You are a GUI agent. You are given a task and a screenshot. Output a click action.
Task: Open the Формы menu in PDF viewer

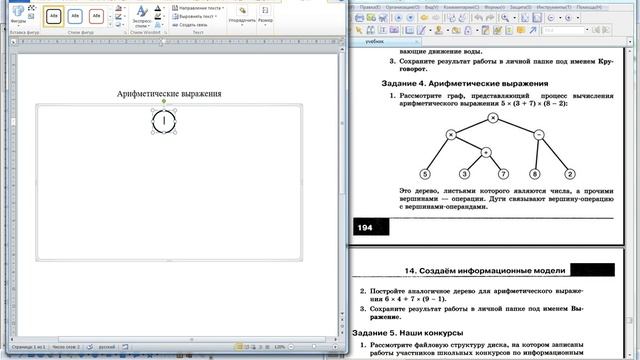495,7
